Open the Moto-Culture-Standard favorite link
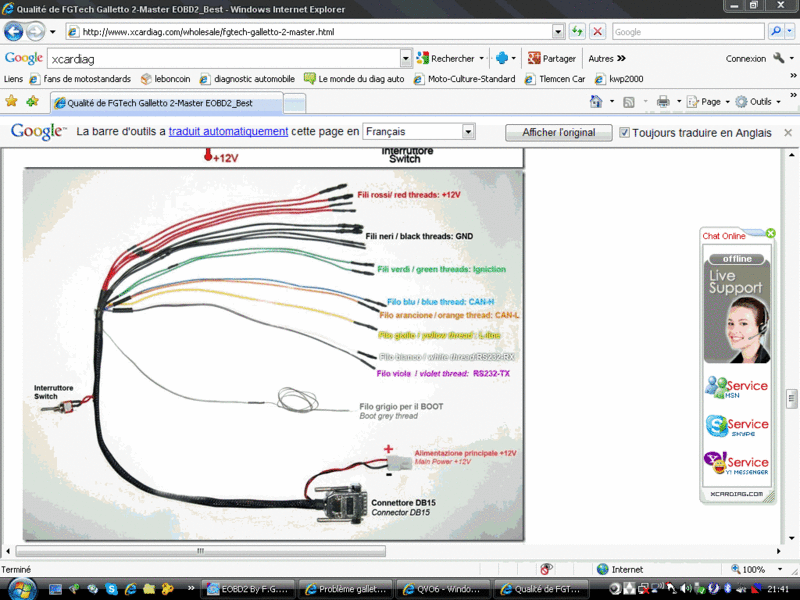Image resolution: width=800 pixels, height=600 pixels. click(x=465, y=79)
